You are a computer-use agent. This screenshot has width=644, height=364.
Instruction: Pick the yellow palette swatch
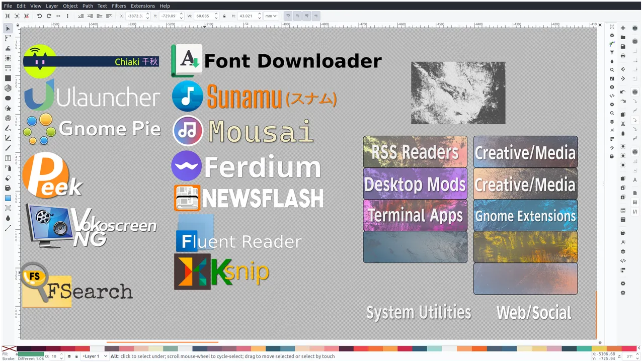click(x=599, y=348)
